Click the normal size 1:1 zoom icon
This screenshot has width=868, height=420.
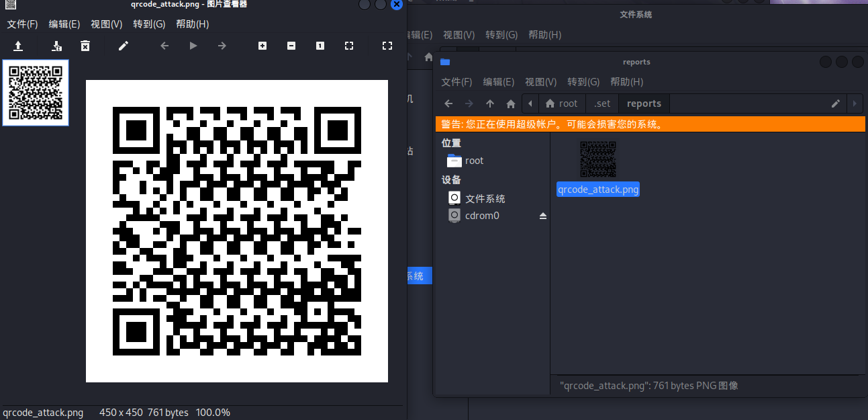320,46
